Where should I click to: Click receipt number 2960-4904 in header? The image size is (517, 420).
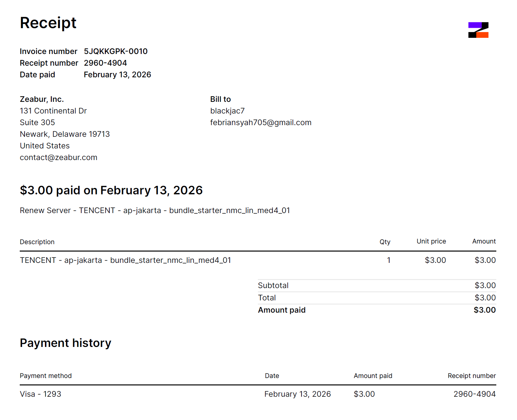105,63
